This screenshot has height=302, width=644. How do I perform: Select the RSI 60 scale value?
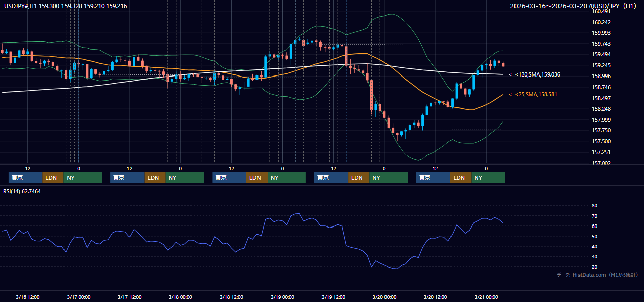(x=594, y=226)
